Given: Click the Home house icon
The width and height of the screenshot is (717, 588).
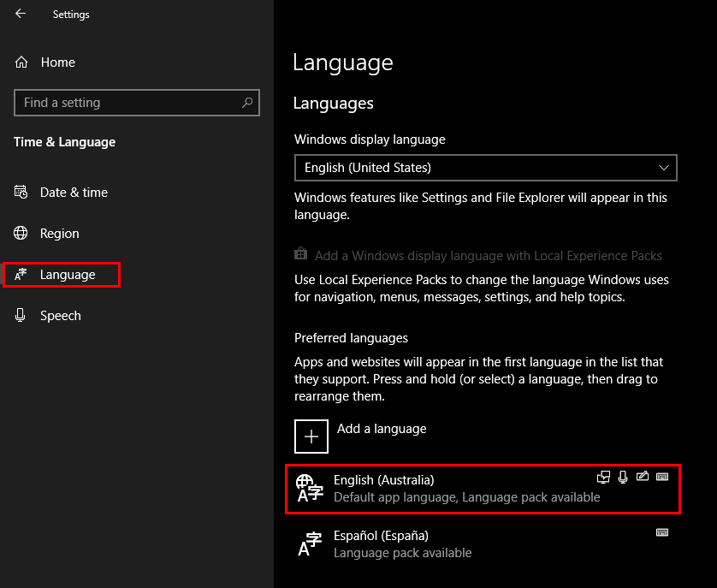Looking at the screenshot, I should point(21,62).
